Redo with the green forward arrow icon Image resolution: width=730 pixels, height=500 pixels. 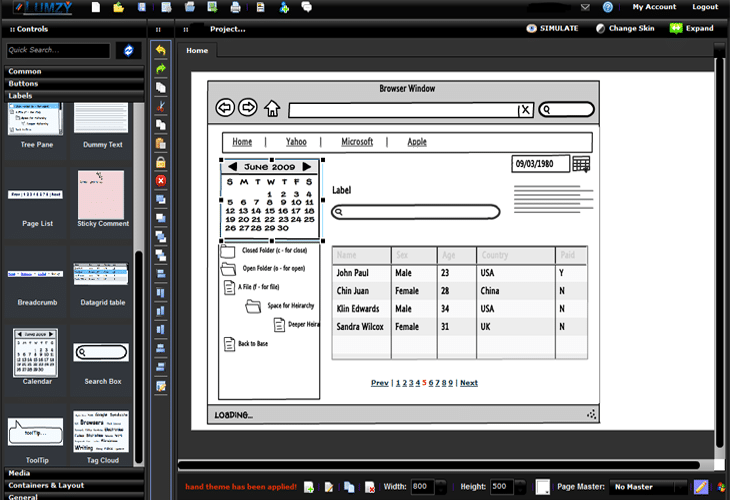click(161, 69)
